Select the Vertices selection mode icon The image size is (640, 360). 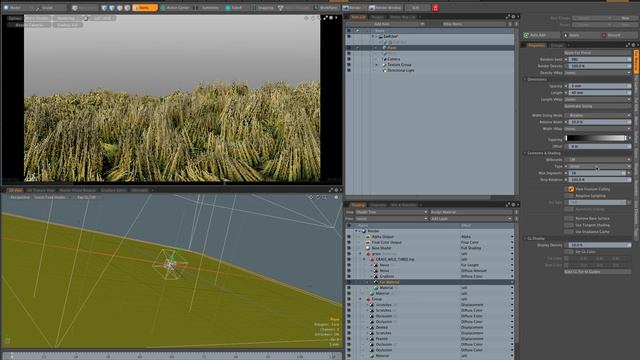[x=104, y=8]
